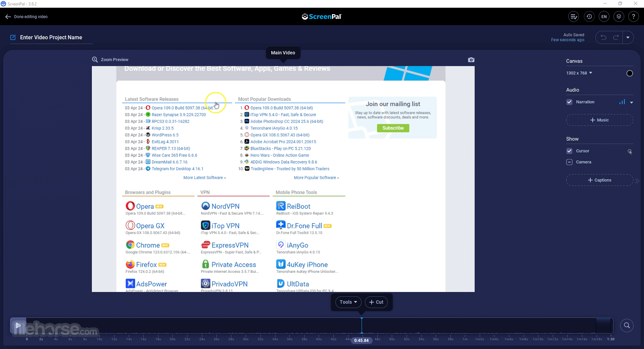Add a track with the Music button
Screen dimensions: 644x349
[599, 120]
